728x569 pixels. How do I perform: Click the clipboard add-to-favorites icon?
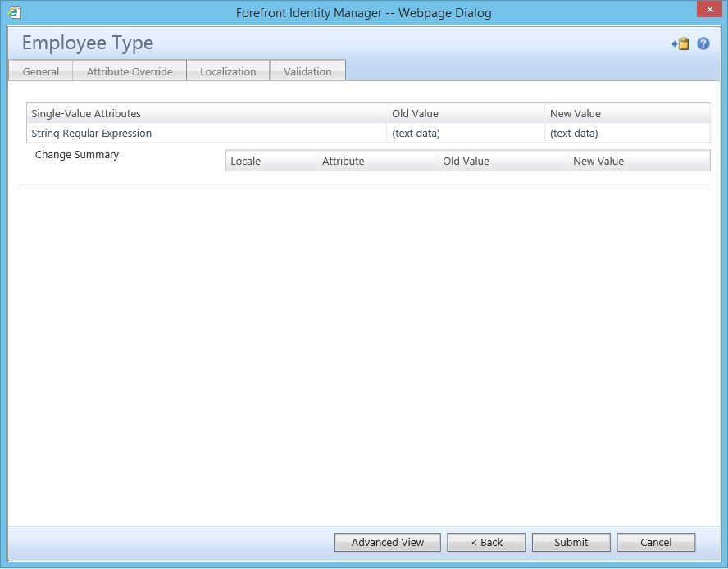(680, 43)
